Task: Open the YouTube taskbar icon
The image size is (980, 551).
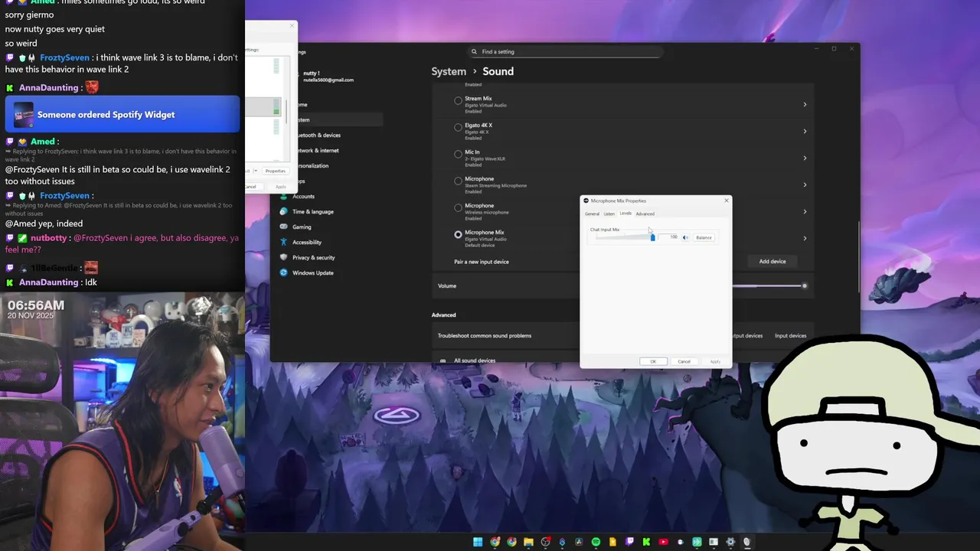Action: point(663,542)
